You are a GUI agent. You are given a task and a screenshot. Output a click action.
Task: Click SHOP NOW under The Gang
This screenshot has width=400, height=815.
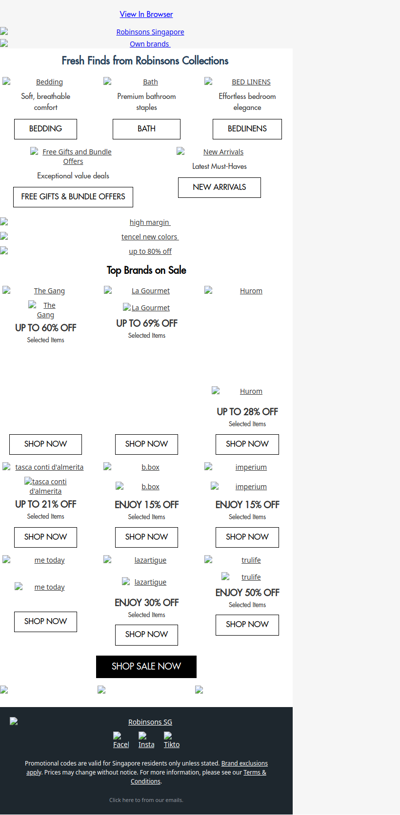point(45,444)
